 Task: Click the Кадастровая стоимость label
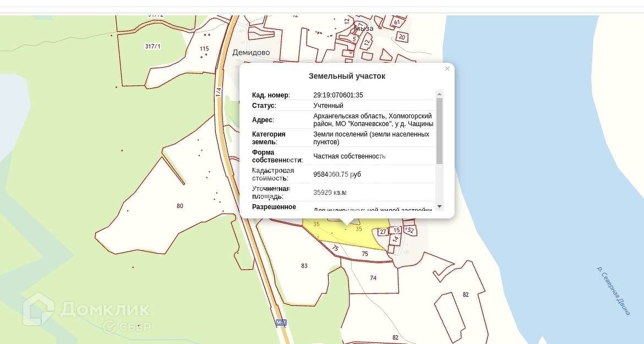click(x=273, y=174)
